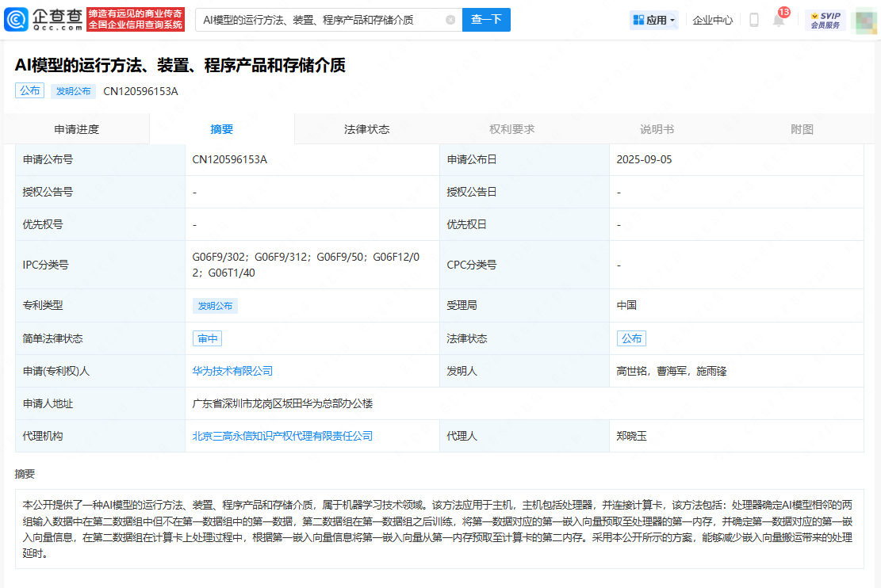
Task: Clear the search box with the X icon
Action: pyautogui.click(x=450, y=20)
